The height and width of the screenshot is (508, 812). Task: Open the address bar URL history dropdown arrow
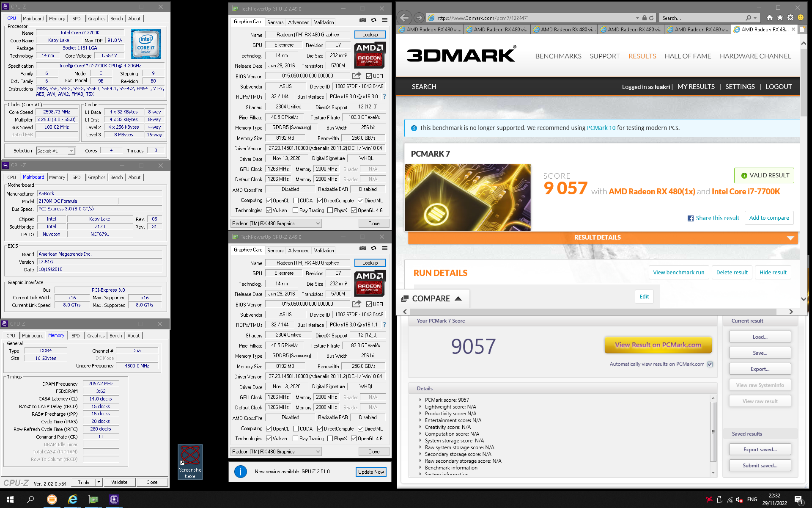(637, 18)
